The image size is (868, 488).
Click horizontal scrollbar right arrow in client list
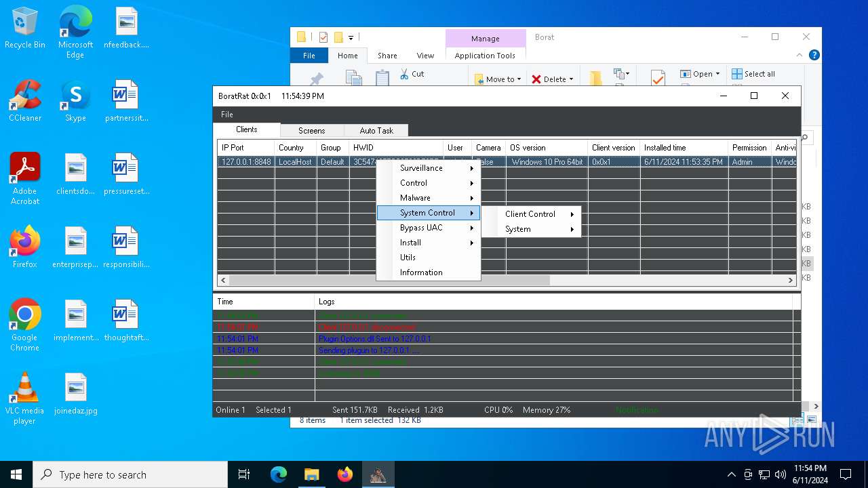(x=790, y=280)
